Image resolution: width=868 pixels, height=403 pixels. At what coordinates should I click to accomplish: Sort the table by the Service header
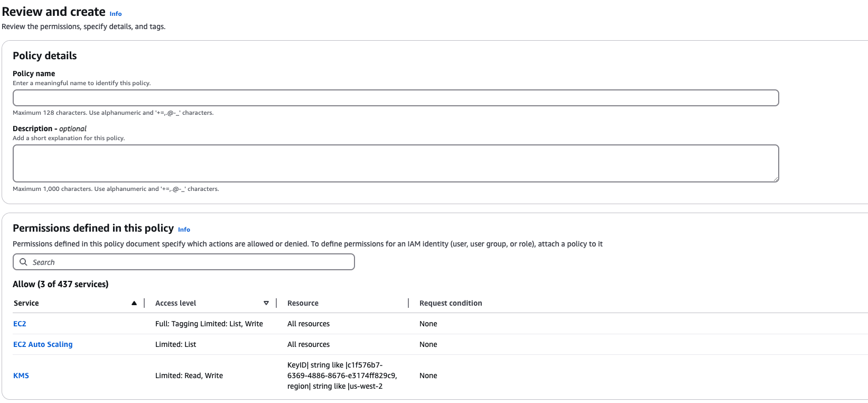click(x=26, y=303)
